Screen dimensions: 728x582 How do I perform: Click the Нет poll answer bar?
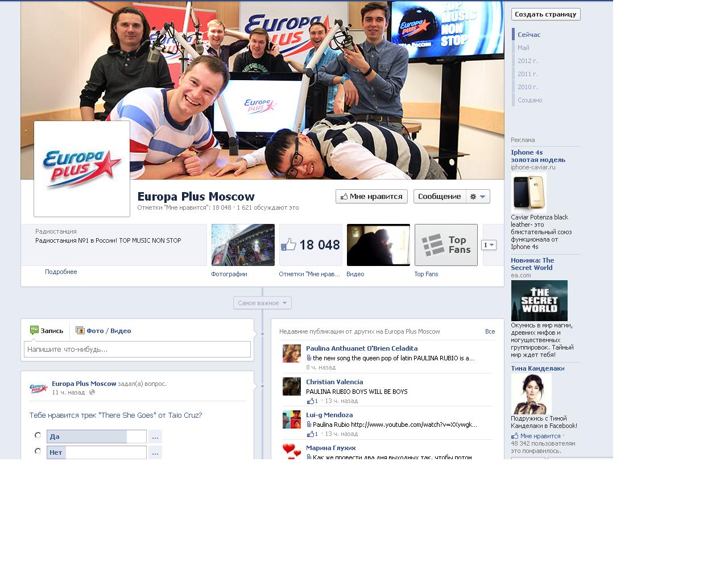tap(97, 452)
